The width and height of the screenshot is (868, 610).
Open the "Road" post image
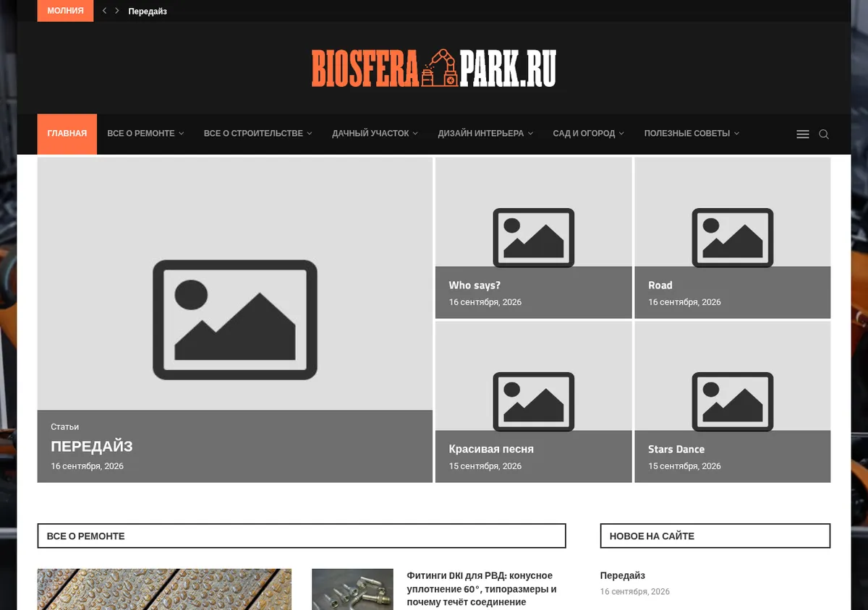733,237
